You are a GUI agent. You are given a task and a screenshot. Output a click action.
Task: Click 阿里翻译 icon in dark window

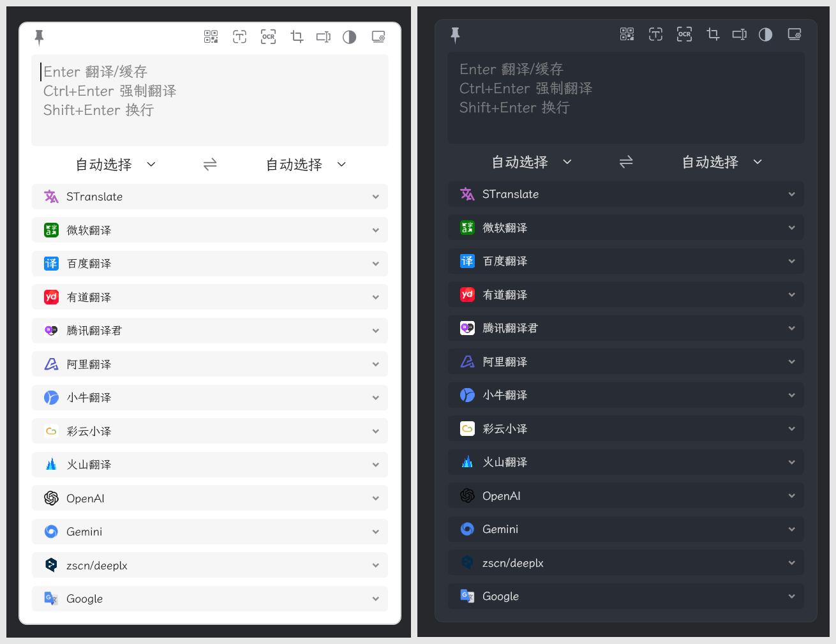(467, 362)
